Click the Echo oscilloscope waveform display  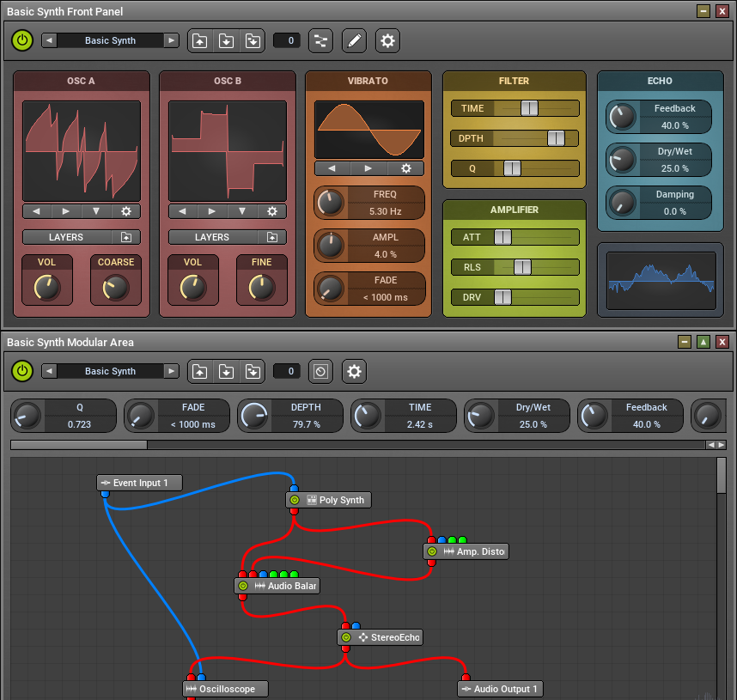click(661, 281)
